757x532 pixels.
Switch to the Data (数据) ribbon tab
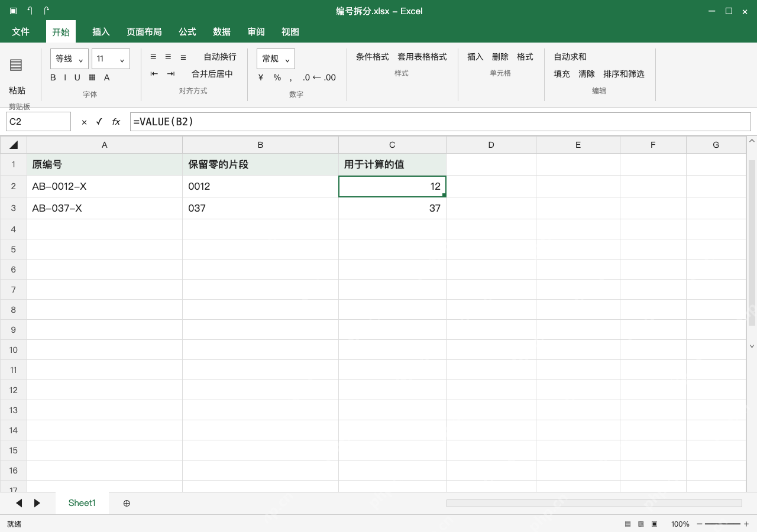coord(222,32)
